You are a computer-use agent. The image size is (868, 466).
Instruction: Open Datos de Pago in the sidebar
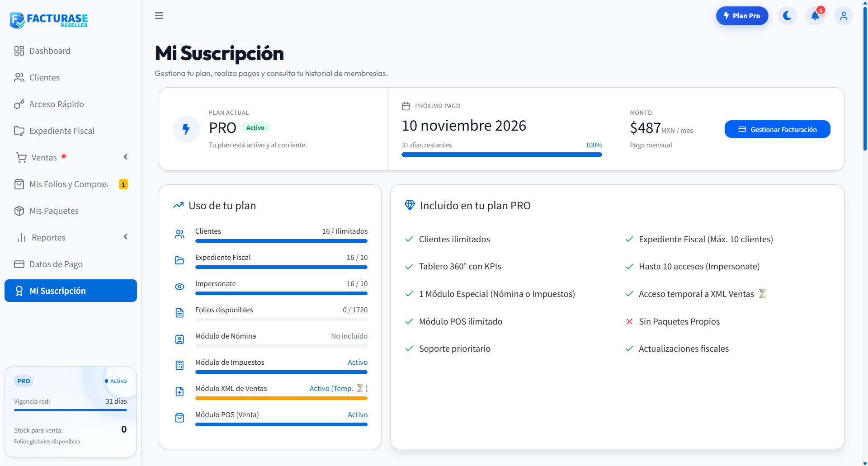pyautogui.click(x=71, y=264)
